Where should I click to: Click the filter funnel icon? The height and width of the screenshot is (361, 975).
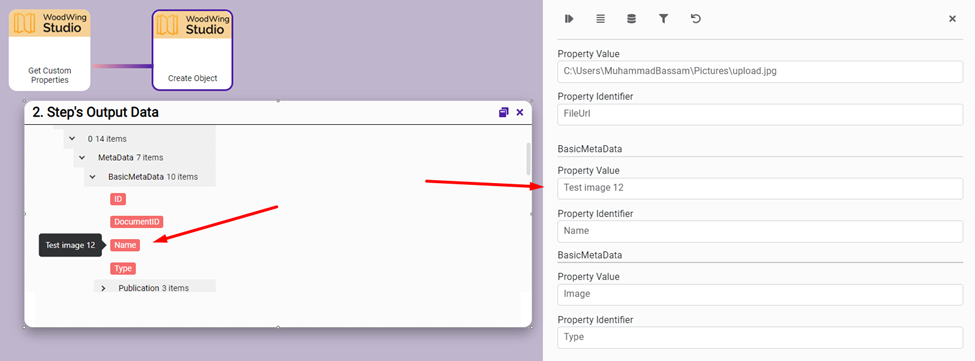[x=663, y=19]
